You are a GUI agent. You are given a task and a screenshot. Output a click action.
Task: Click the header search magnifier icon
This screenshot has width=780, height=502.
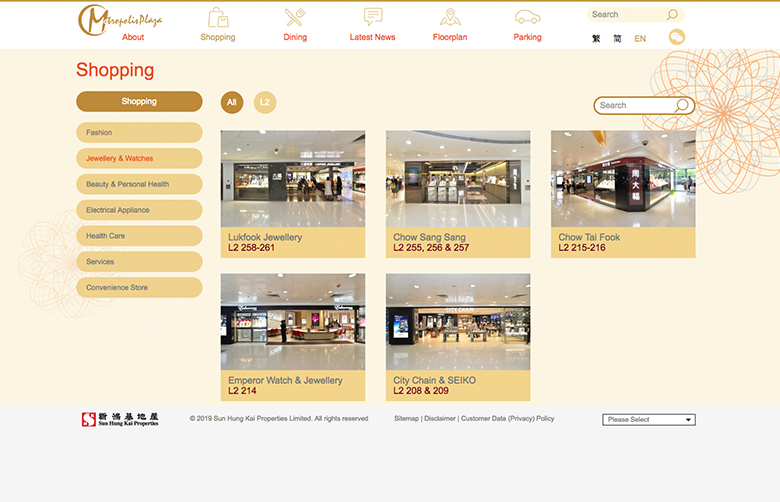672,15
